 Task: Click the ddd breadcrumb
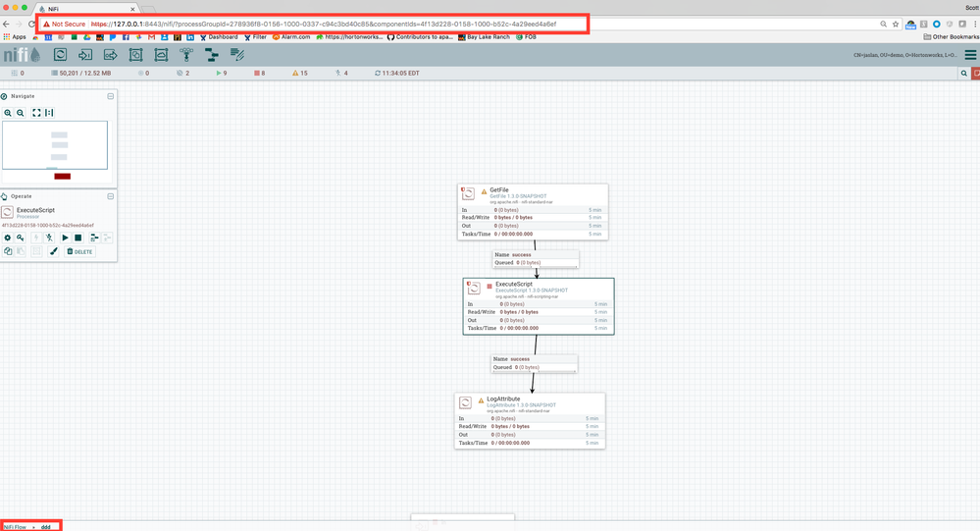tap(46, 527)
